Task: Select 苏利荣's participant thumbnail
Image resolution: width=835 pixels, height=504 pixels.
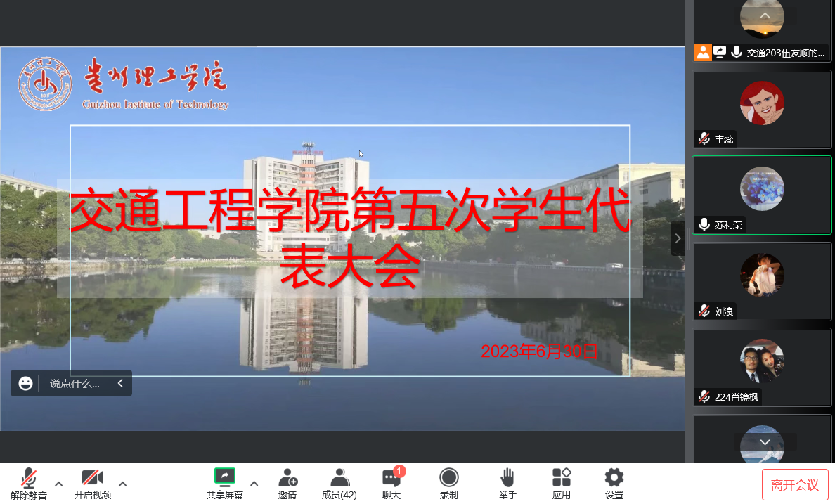Action: [x=762, y=195]
